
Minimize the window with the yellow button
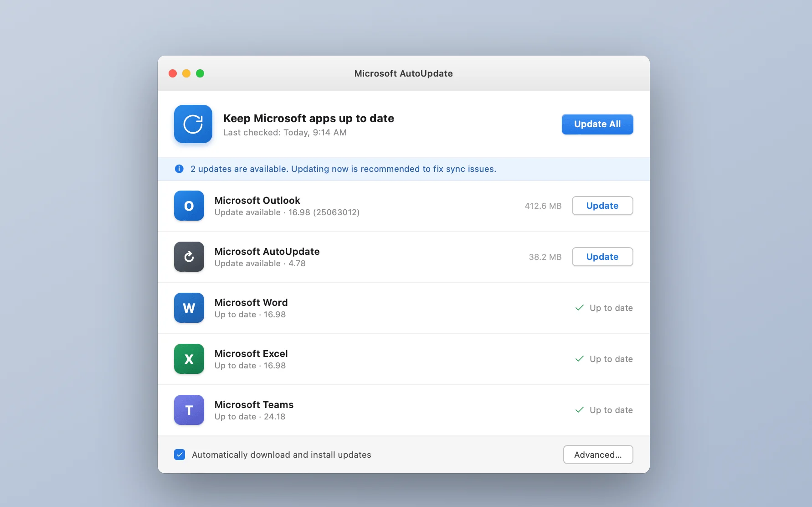coord(186,73)
